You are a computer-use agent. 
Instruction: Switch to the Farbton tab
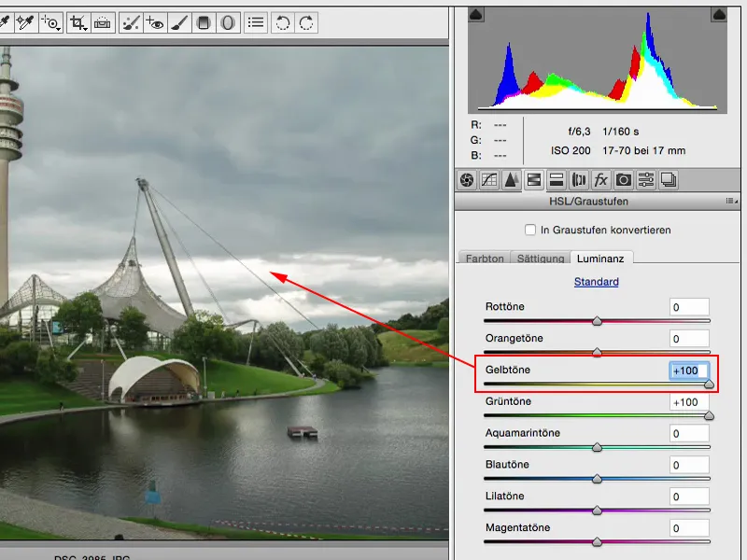point(484,259)
